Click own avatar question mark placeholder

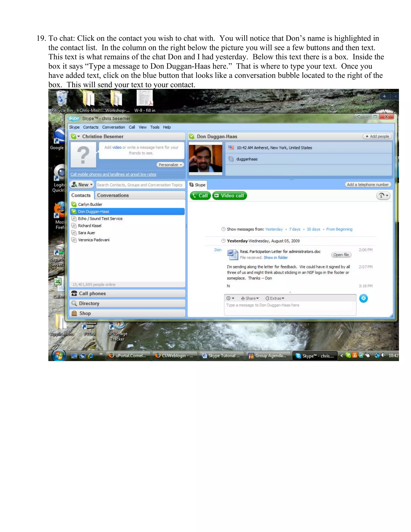tap(83, 155)
